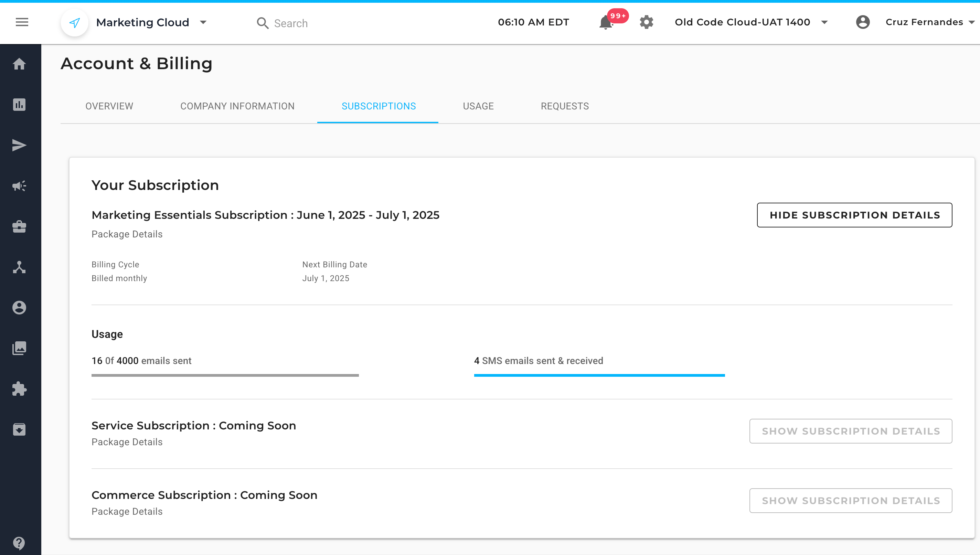Open the image gallery sidebar icon
The image size is (980, 555).
[19, 348]
